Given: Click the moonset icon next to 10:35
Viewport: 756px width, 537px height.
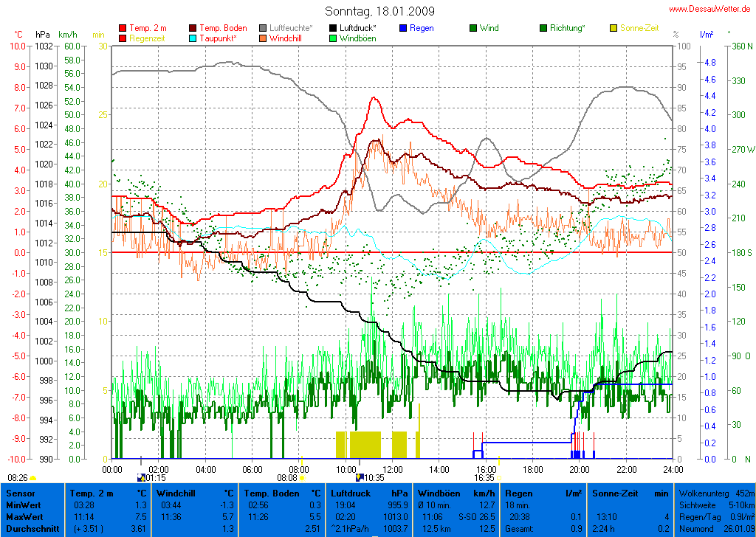Looking at the screenshot, I should pos(360,478).
